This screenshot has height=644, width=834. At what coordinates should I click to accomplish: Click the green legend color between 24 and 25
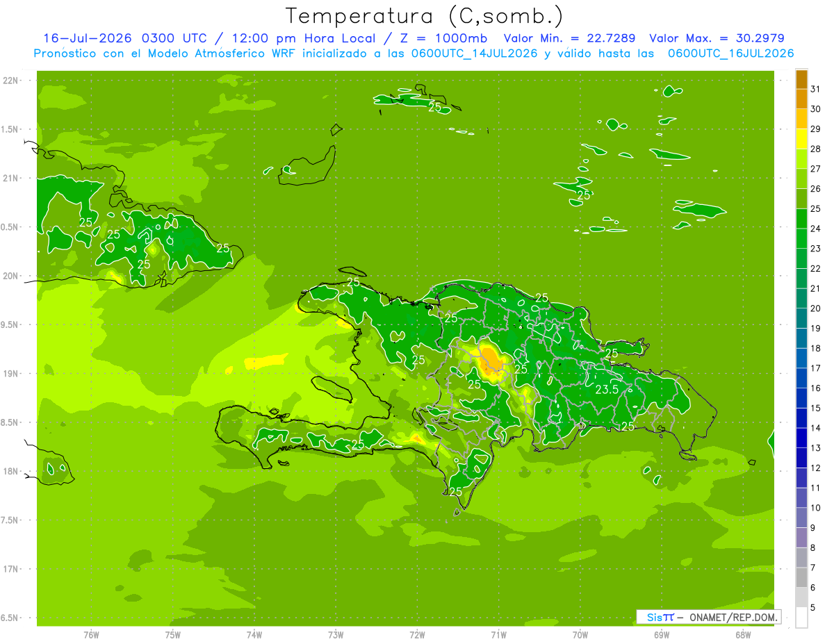[x=801, y=219]
